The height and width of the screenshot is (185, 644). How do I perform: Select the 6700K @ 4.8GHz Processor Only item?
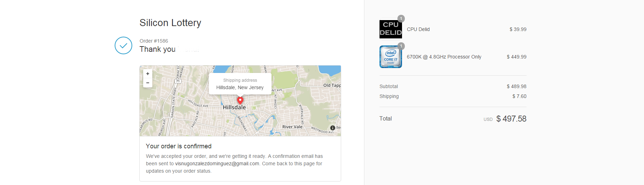point(444,57)
